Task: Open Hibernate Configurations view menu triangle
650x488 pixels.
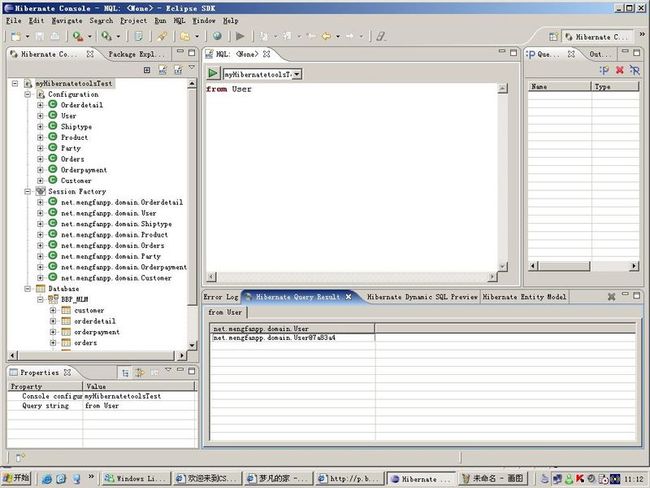Action: click(x=192, y=67)
